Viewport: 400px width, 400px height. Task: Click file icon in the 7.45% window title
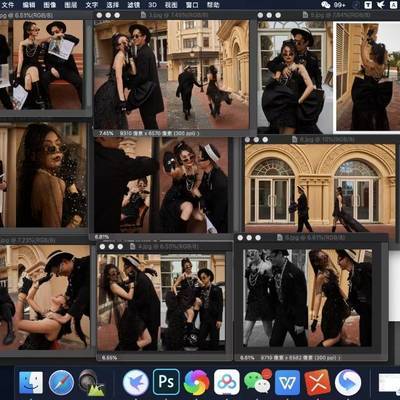tap(143, 15)
